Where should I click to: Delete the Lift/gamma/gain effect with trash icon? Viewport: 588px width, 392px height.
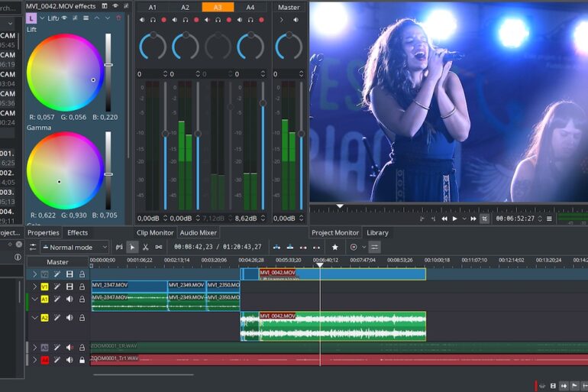point(118,18)
